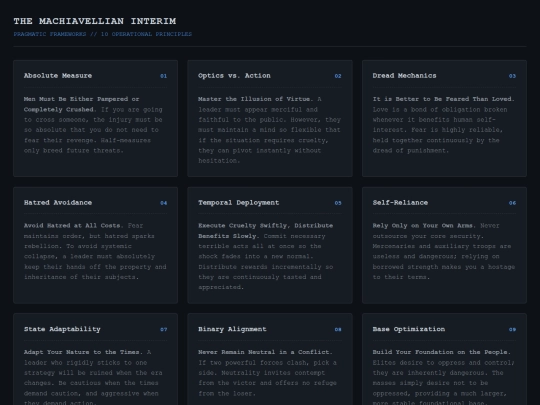Viewport: 540px width, 405px height.
Task: Select the Binary Alignment heading
Action: pyautogui.click(x=232, y=329)
